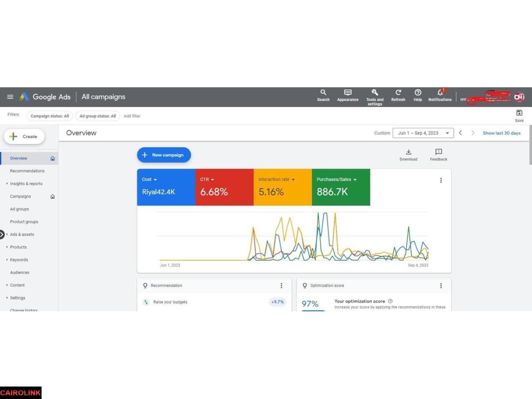Click the Refresh icon

tap(398, 93)
